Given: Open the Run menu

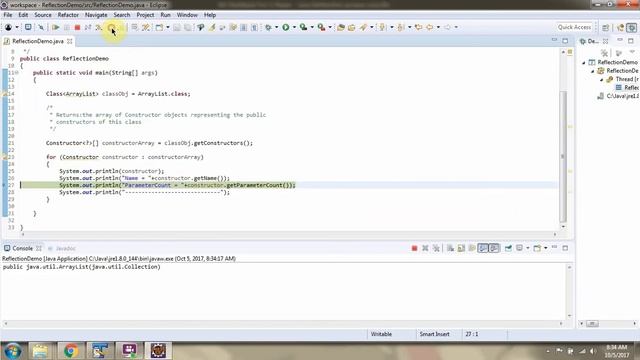Looking at the screenshot, I should 165,15.
